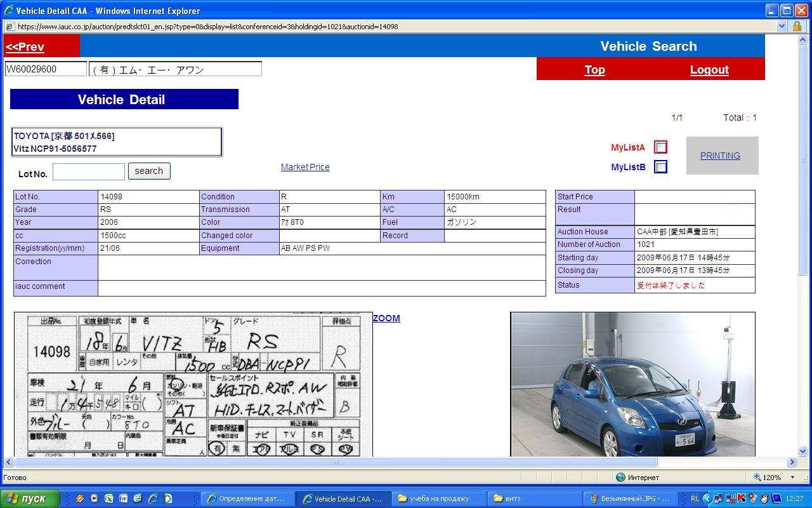The height and width of the screenshot is (508, 812).
Task: Click the Top link in red header
Action: (x=594, y=70)
